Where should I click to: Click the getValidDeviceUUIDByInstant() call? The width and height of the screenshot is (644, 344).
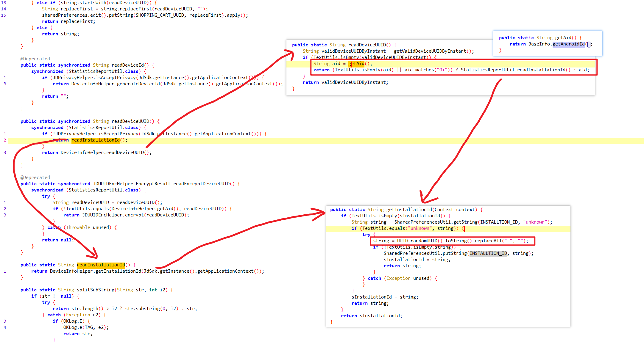433,51
